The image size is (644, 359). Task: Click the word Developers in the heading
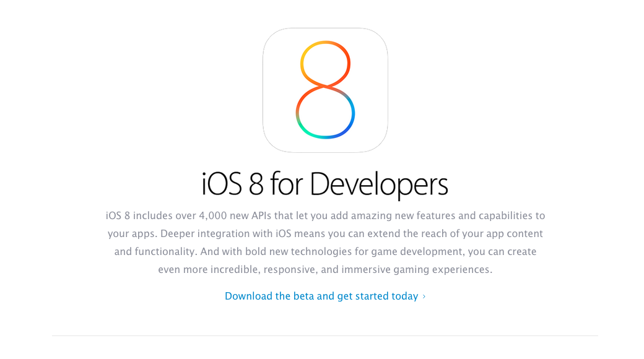[379, 184]
